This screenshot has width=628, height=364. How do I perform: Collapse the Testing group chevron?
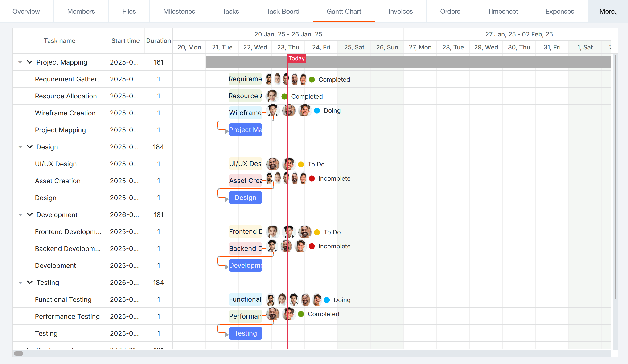point(30,282)
